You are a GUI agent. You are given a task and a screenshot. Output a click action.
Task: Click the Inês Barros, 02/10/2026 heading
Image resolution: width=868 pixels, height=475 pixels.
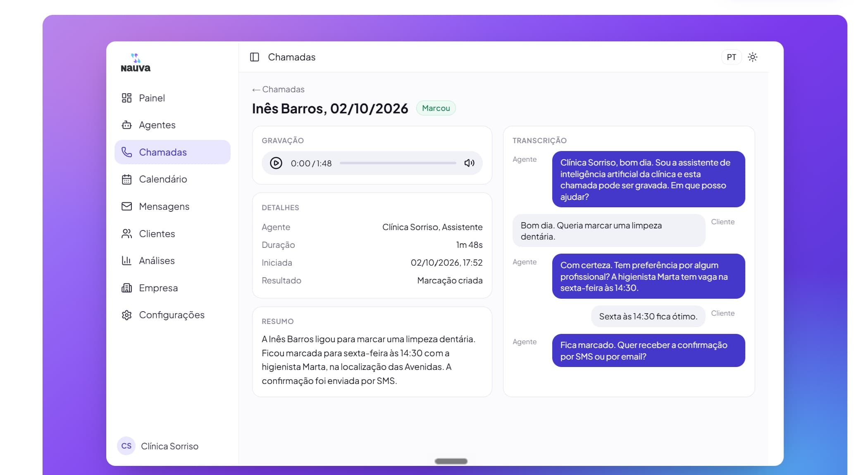330,108
